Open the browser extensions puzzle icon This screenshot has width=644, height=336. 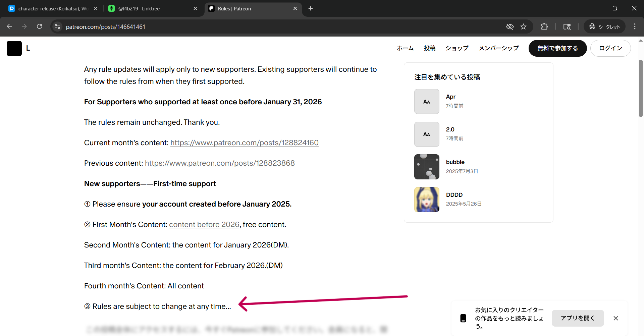(544, 26)
